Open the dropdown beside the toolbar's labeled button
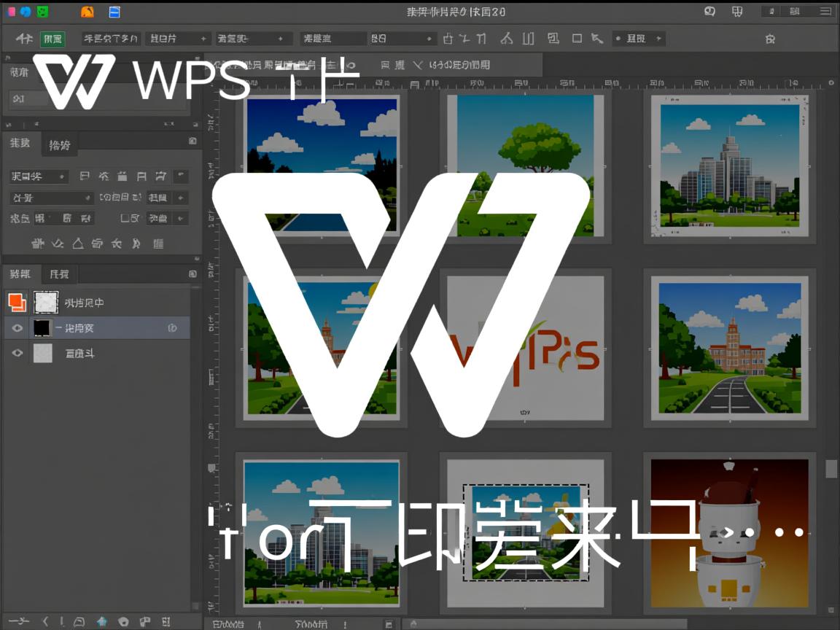The image size is (840, 630). (x=658, y=38)
